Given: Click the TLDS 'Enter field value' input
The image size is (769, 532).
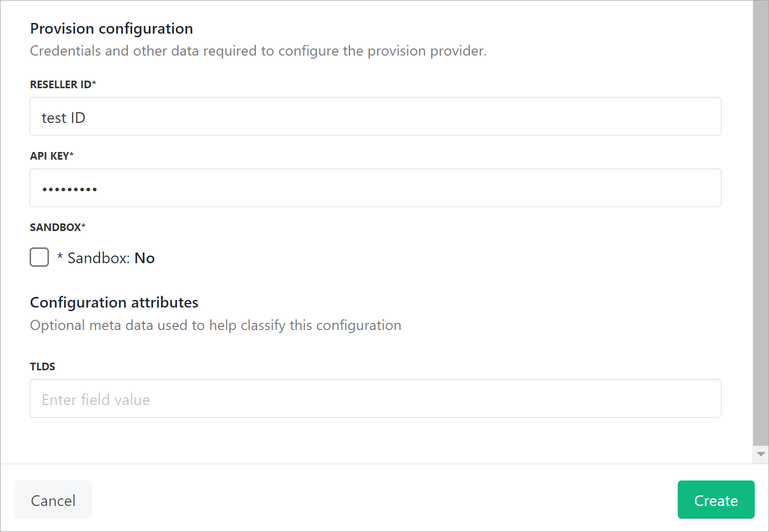Looking at the screenshot, I should (375, 399).
